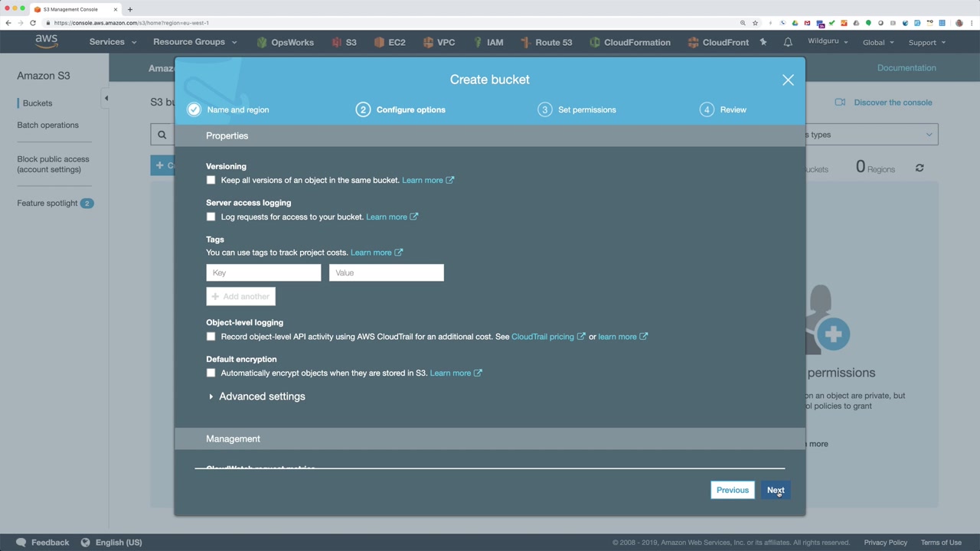Bookmark this page with the star icon
The width and height of the screenshot is (980, 551).
pyautogui.click(x=755, y=23)
